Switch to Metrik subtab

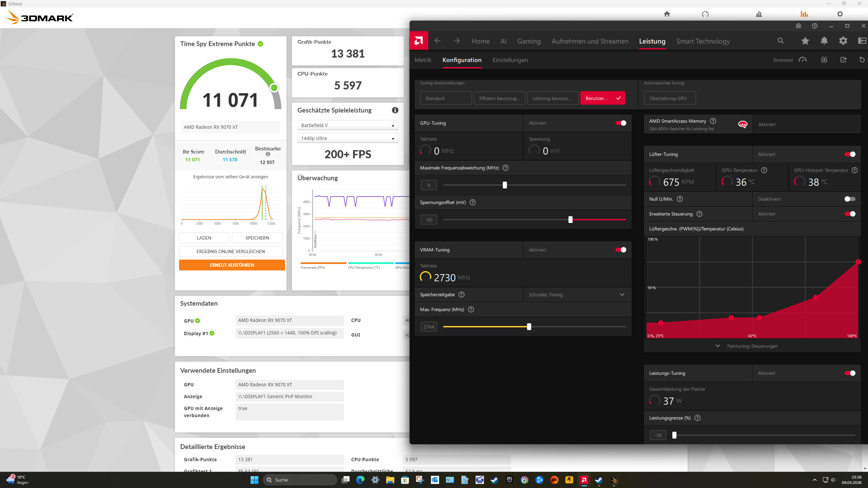pos(423,60)
